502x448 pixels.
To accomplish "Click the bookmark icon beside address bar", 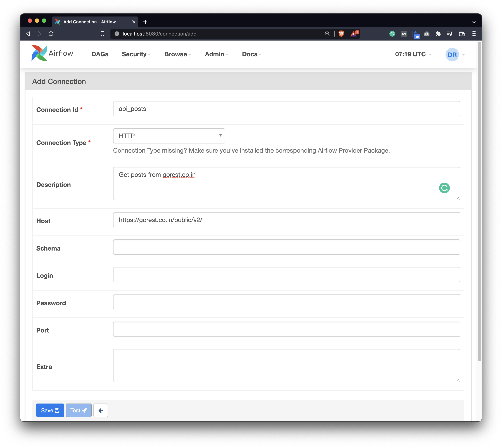I will click(103, 34).
